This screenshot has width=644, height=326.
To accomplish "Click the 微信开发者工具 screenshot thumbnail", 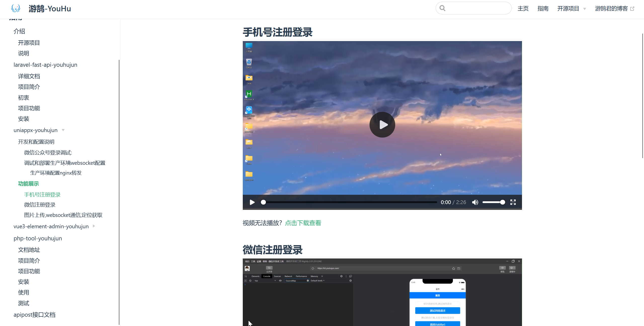I will pyautogui.click(x=382, y=292).
